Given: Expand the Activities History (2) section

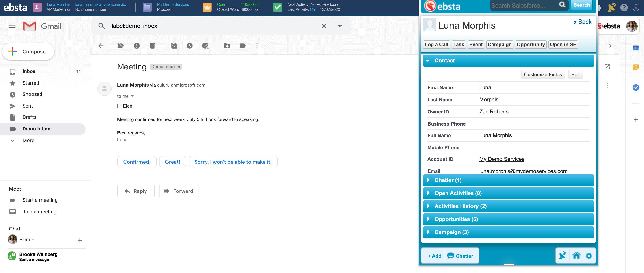Looking at the screenshot, I should point(508,206).
